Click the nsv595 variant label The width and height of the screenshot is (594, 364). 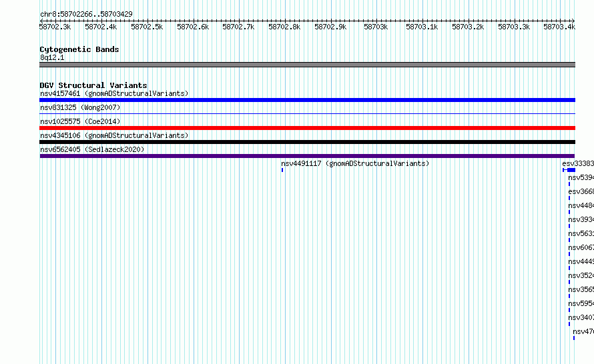pos(581,303)
